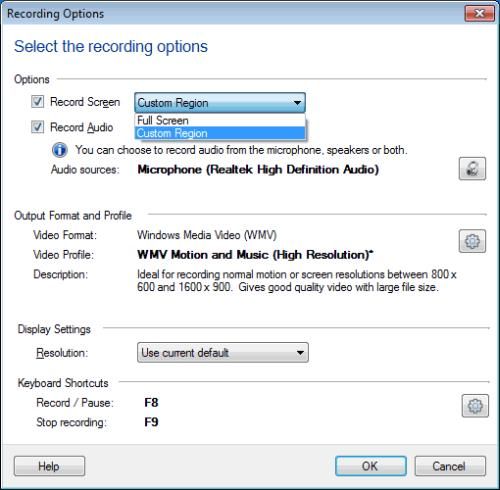500x490 pixels.
Task: Close the Recording Options dialog
Action: (x=479, y=13)
